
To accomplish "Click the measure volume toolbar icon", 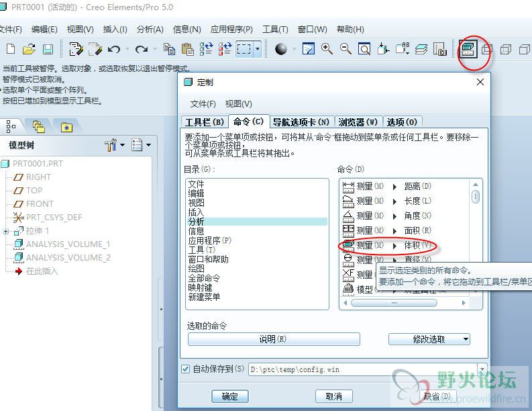I will tap(468, 49).
